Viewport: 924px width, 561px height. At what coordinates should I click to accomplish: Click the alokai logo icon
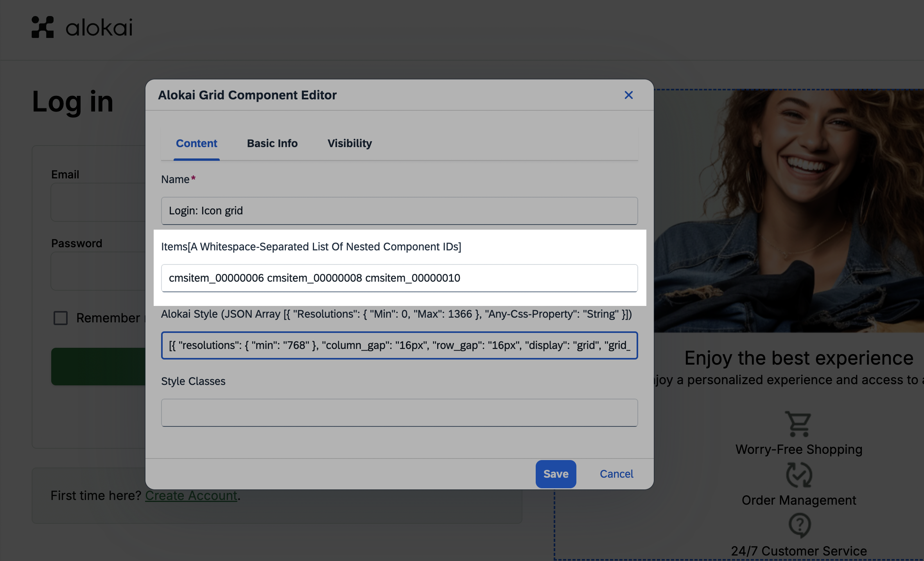coord(43,27)
